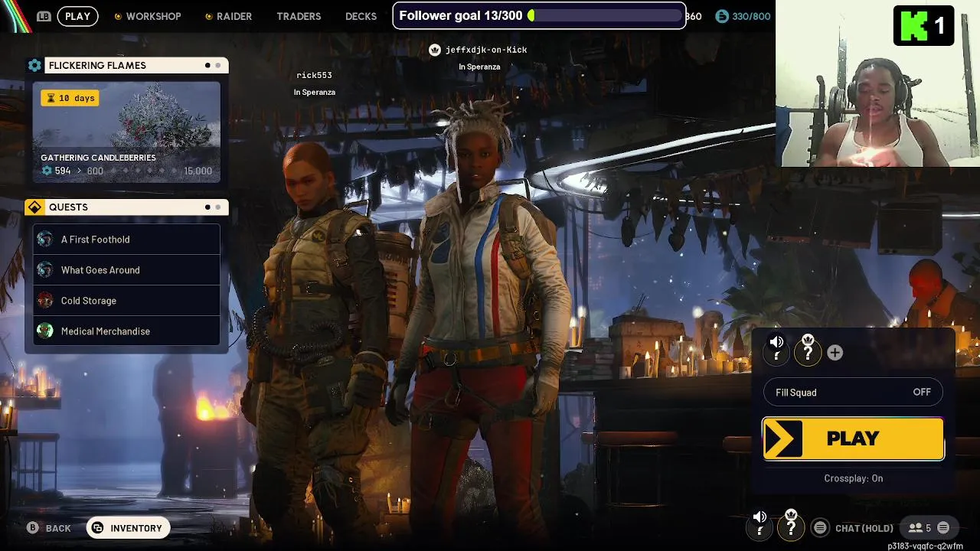Click the 330/800 currency value
Screen dimensions: 980x551
[751, 16]
